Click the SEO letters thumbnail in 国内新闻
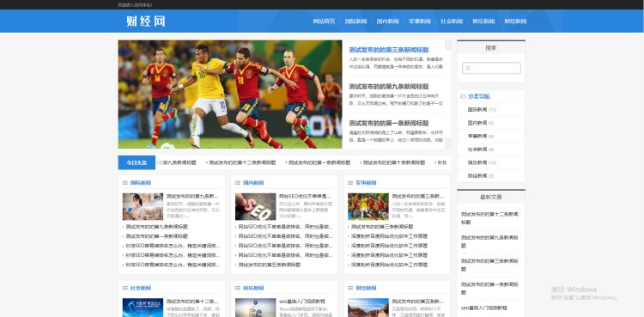The width and height of the screenshot is (644, 317). tap(256, 207)
